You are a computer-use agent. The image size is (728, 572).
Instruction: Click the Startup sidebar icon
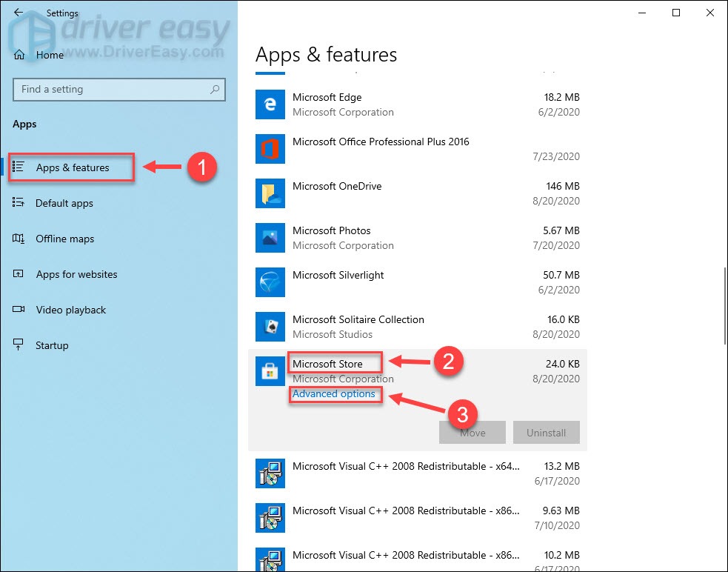click(18, 345)
